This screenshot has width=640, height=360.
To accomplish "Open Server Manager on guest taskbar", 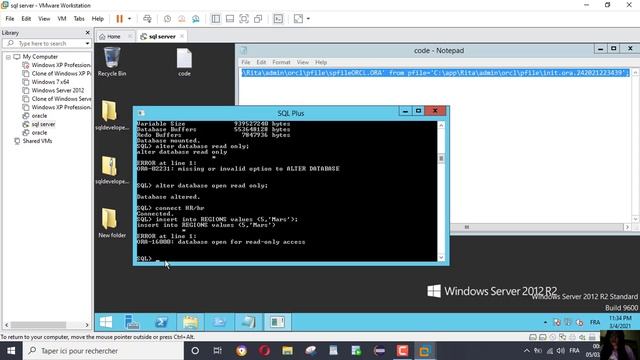I will coord(132,322).
